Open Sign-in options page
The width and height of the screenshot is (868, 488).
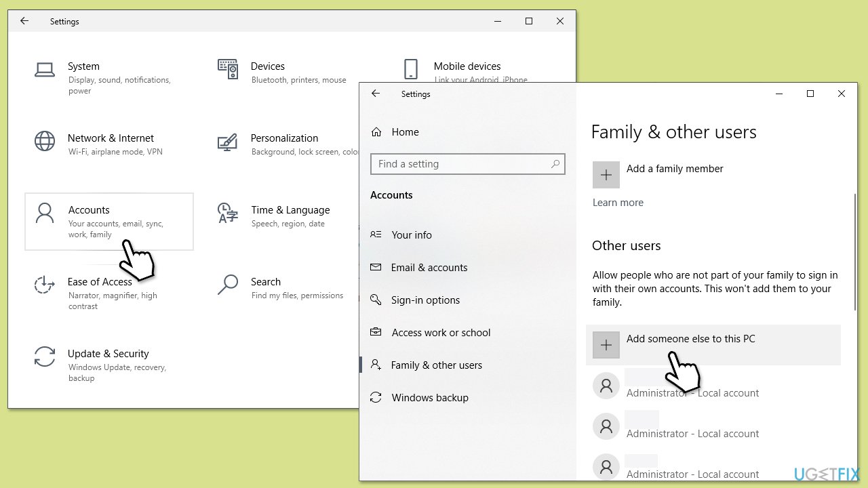(425, 300)
